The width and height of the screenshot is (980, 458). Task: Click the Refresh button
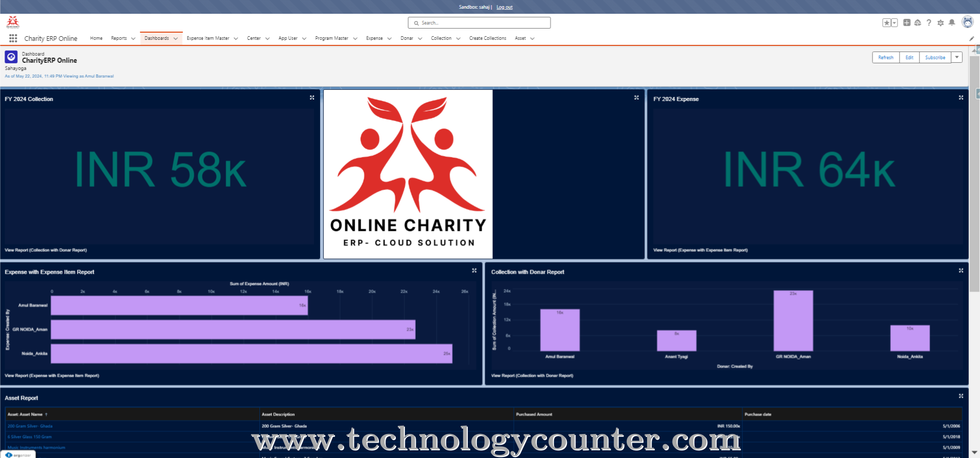point(886,58)
